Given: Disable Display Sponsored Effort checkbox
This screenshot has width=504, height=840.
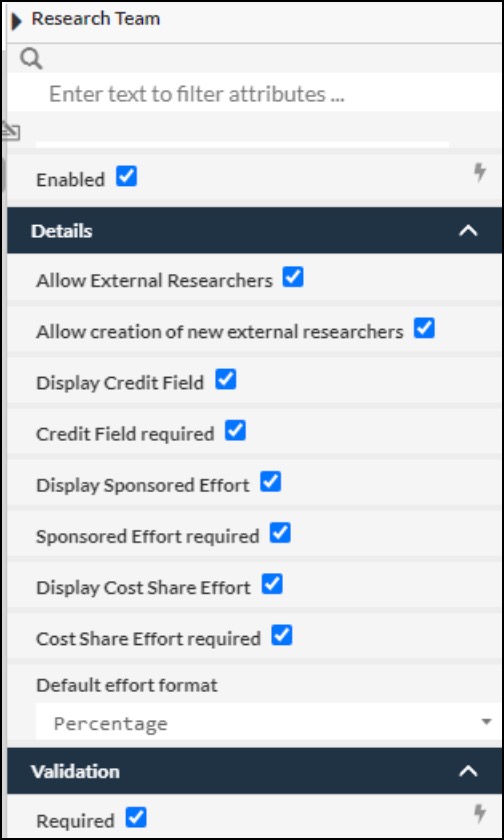Looking at the screenshot, I should click(x=270, y=482).
